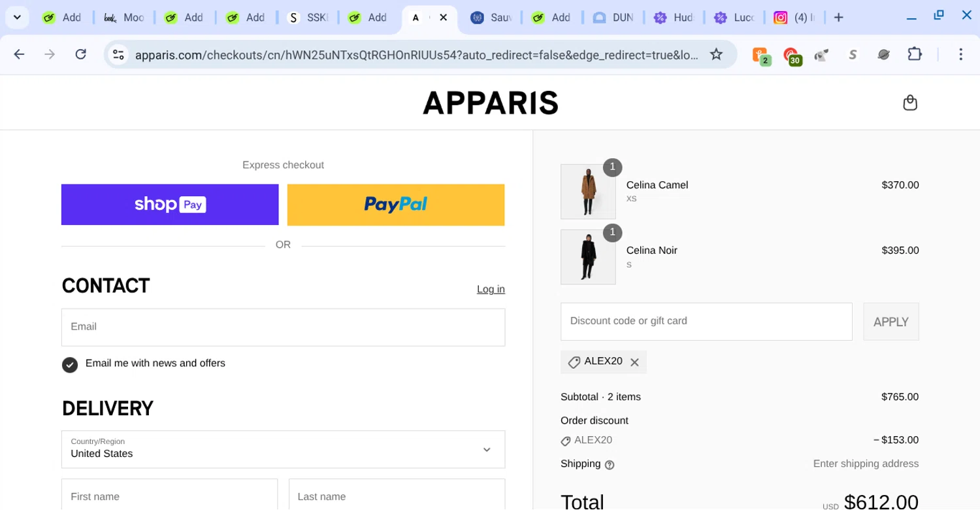Click the orange extension with badge 2
980x510 pixels.
pos(761,56)
